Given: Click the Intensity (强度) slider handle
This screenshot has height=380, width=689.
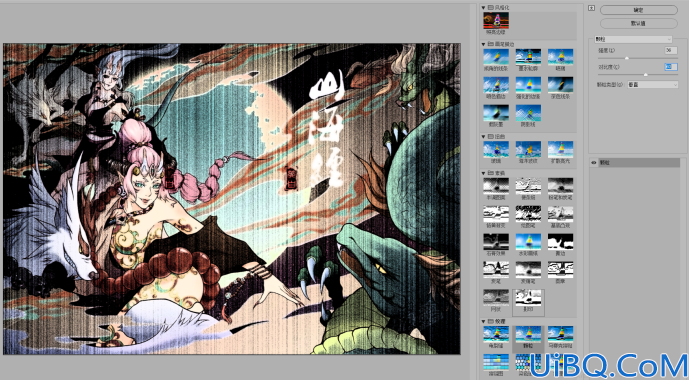Looking at the screenshot, I should (627, 58).
